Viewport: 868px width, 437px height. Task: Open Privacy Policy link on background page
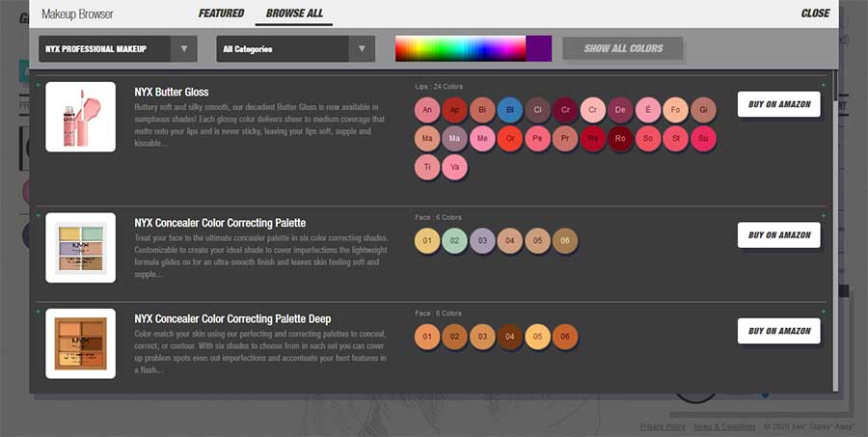click(x=662, y=427)
